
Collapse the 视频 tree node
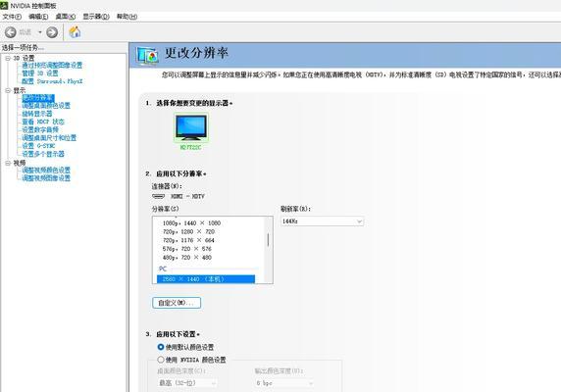(8, 163)
